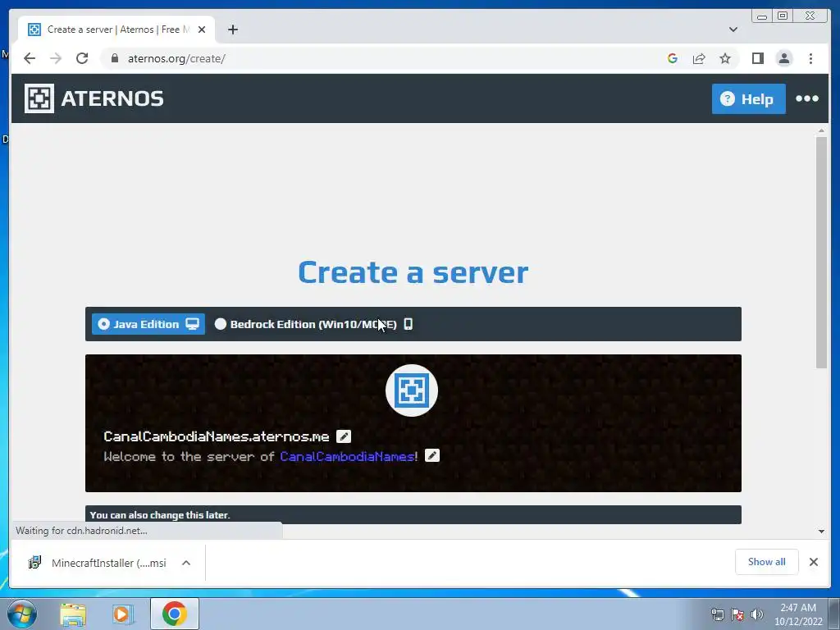Bookmark this tab with star icon
The image size is (840, 630).
725,58
